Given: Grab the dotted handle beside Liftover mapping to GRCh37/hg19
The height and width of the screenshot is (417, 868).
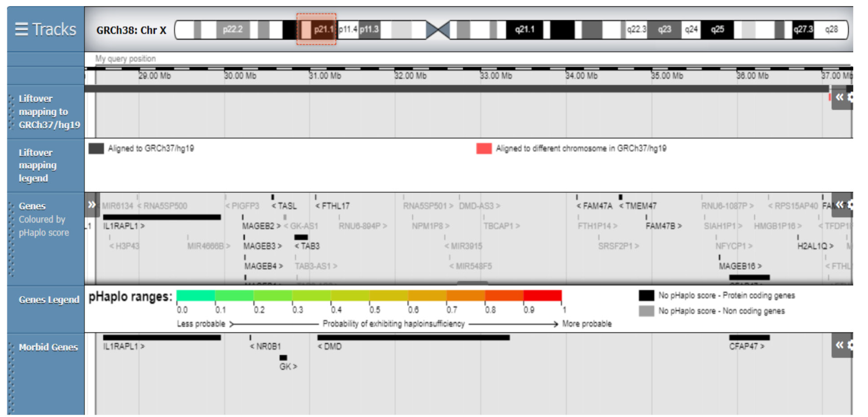Looking at the screenshot, I should coord(11,112).
